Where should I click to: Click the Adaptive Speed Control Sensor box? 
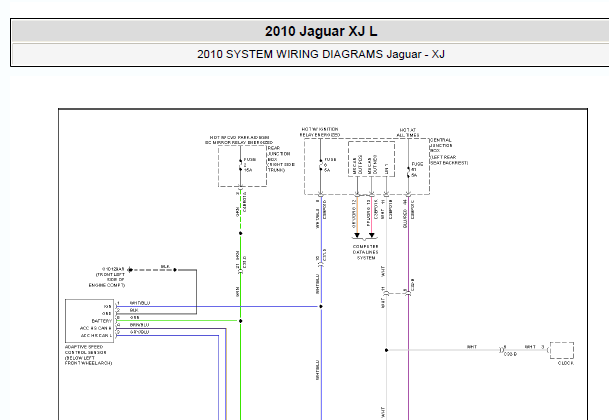(90, 321)
